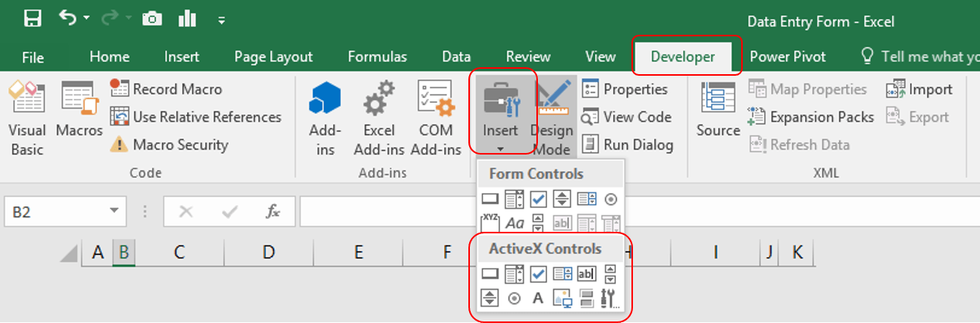Insert an ActiveX Image control

(x=563, y=297)
